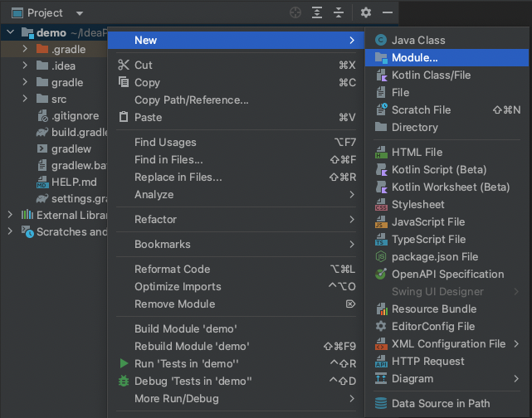Screen dimensions: 532x418
Task: Select Rebuild Module 'demo'
Action: point(237,346)
